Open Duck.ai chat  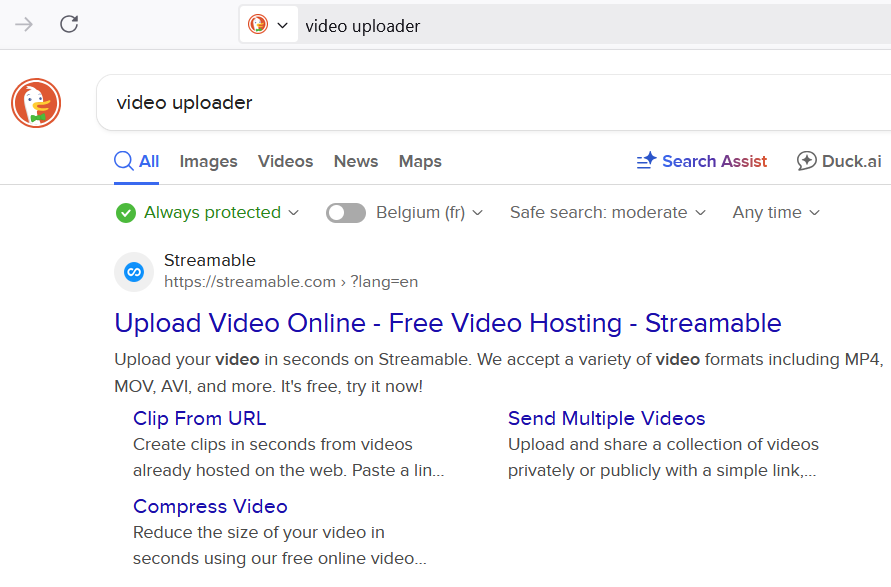pyautogui.click(x=839, y=161)
